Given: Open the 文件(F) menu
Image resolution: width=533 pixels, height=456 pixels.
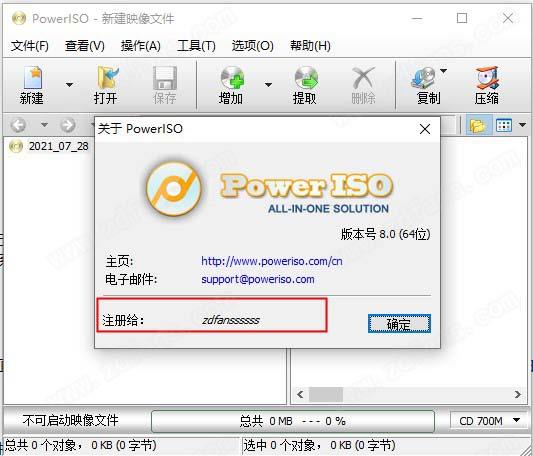Looking at the screenshot, I should coord(30,46).
